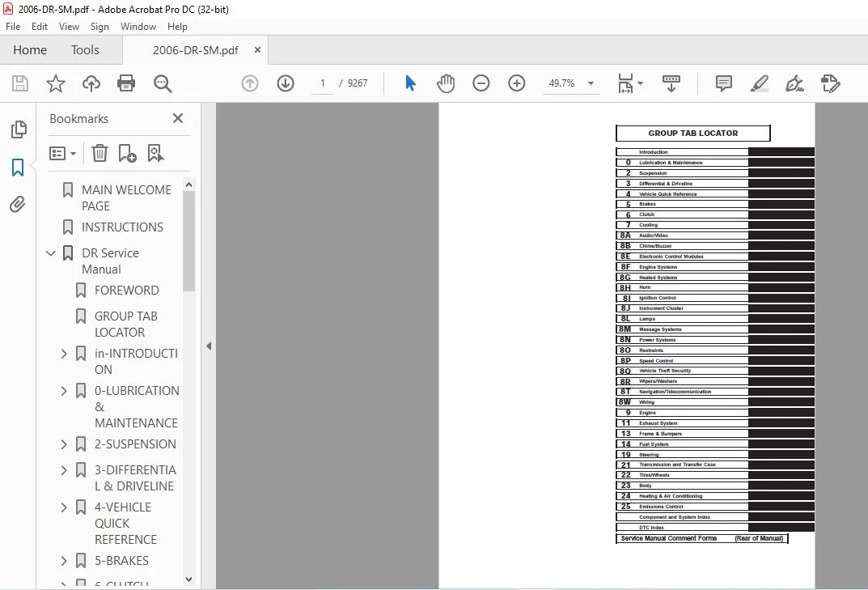Open the Attachments paperclip panel

pos(18,205)
